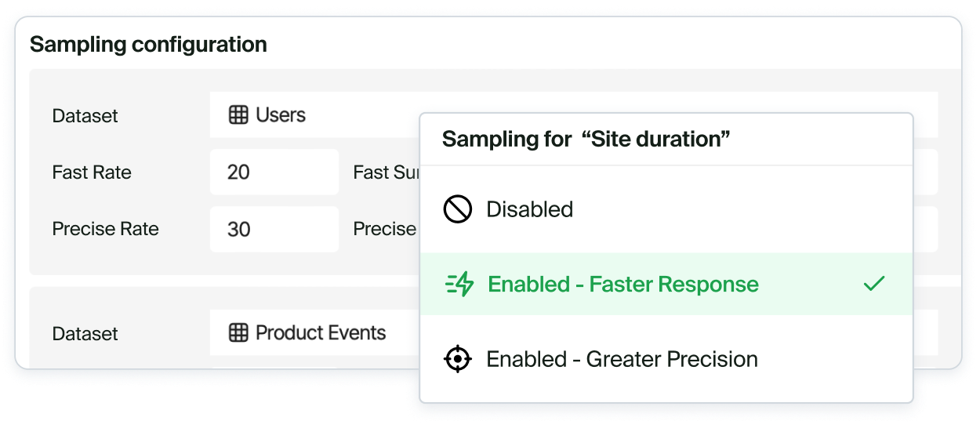Open the Users dataset field
The width and height of the screenshot is (980, 439).
(x=314, y=115)
